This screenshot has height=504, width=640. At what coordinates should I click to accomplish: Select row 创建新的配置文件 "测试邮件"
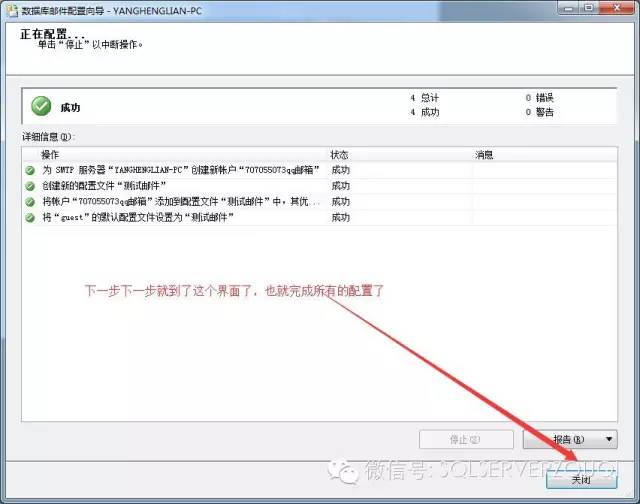320,186
